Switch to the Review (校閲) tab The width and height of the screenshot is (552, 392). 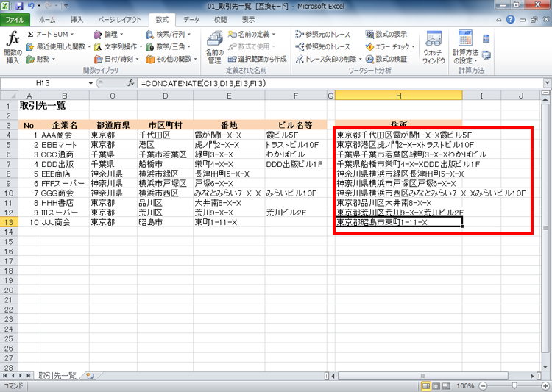click(x=220, y=20)
